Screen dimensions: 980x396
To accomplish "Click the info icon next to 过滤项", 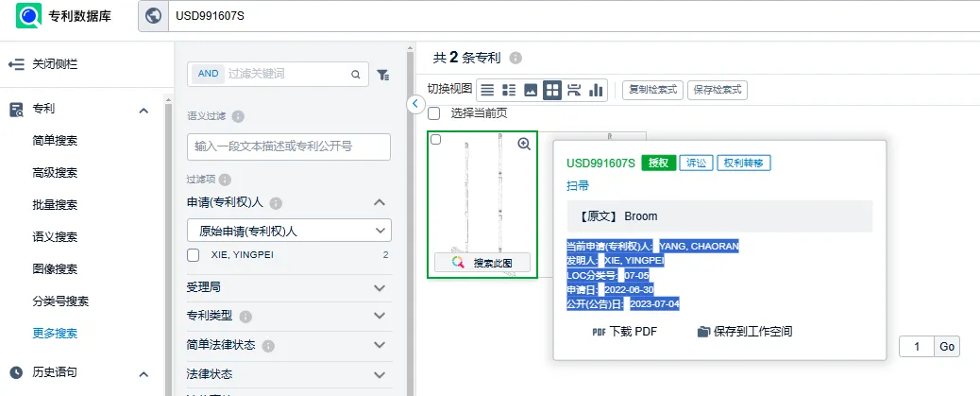I will (x=225, y=180).
